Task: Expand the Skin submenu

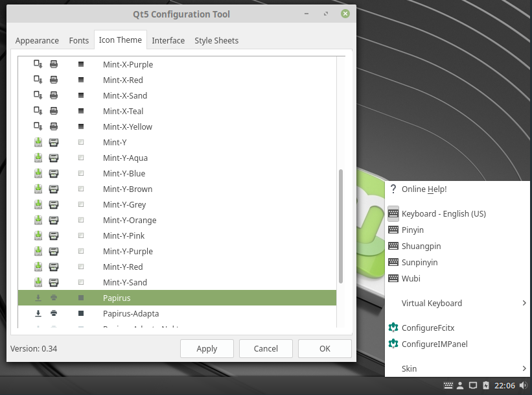Action: [409, 368]
